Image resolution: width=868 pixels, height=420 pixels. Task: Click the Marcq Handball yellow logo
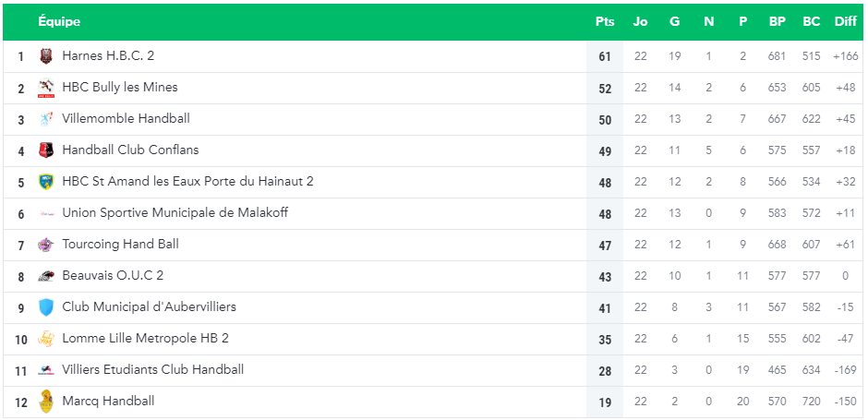(46, 402)
